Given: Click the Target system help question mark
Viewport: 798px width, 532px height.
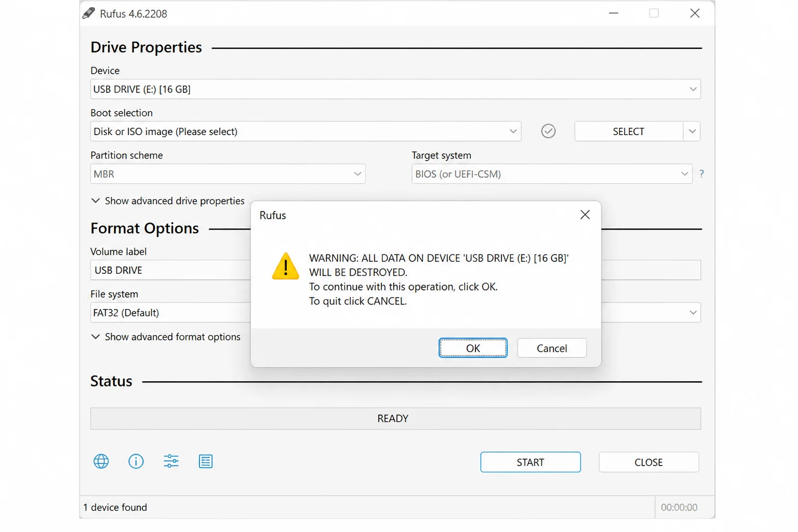Looking at the screenshot, I should (701, 174).
